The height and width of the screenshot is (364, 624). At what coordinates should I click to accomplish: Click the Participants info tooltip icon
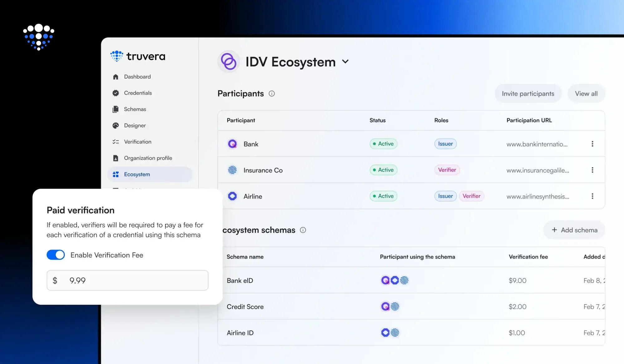pos(271,94)
